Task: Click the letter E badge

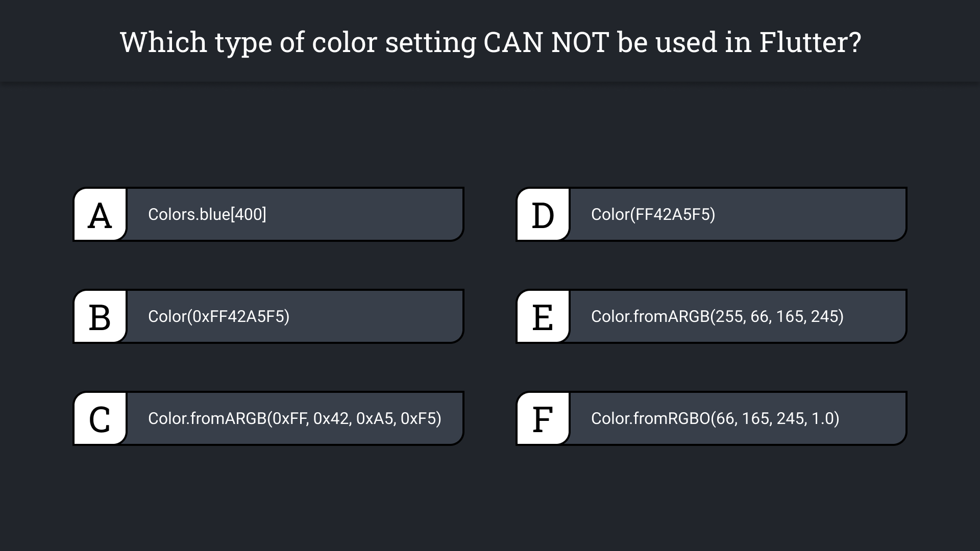Action: [543, 317]
